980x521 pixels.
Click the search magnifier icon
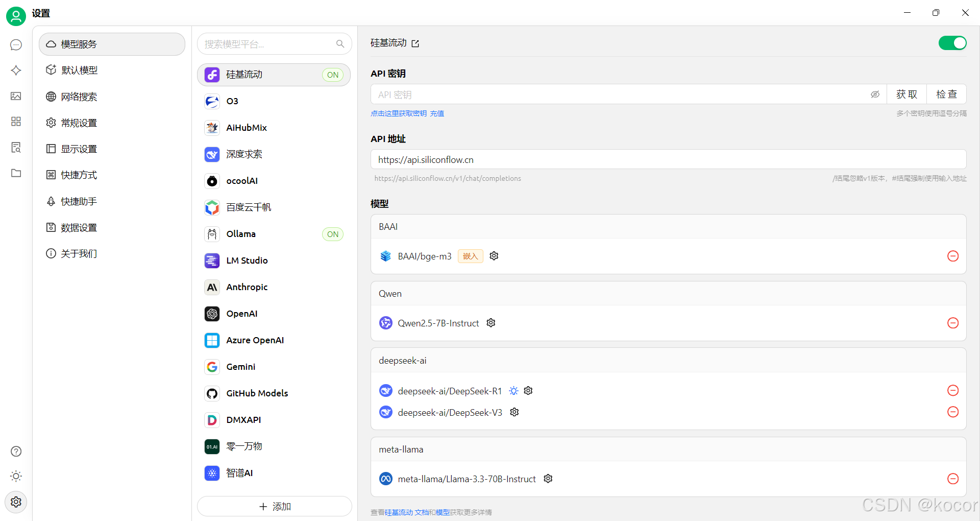pos(340,44)
